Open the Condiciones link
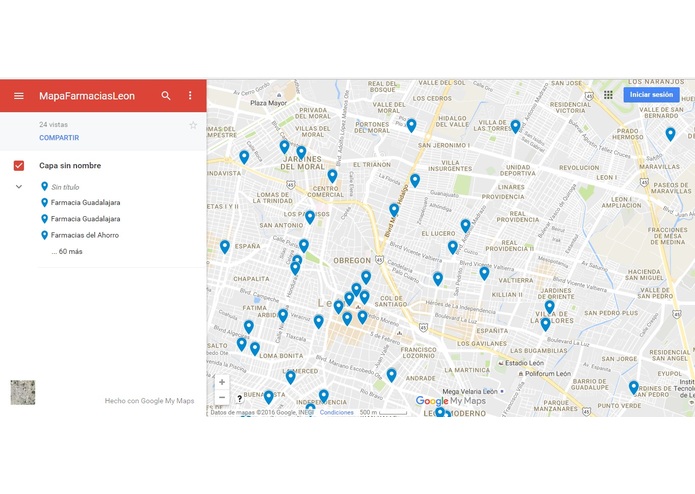 [x=336, y=412]
